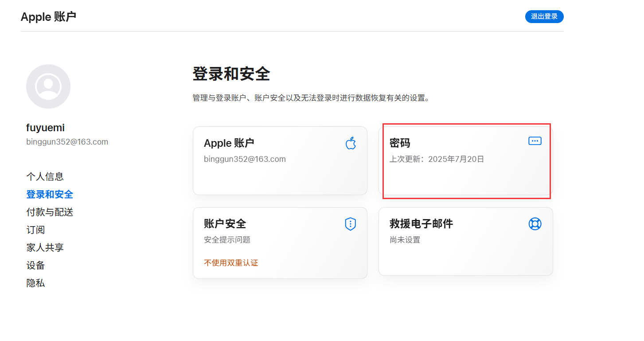Click the 安全提示问题 text
The height and width of the screenshot is (341, 644).
tap(227, 240)
